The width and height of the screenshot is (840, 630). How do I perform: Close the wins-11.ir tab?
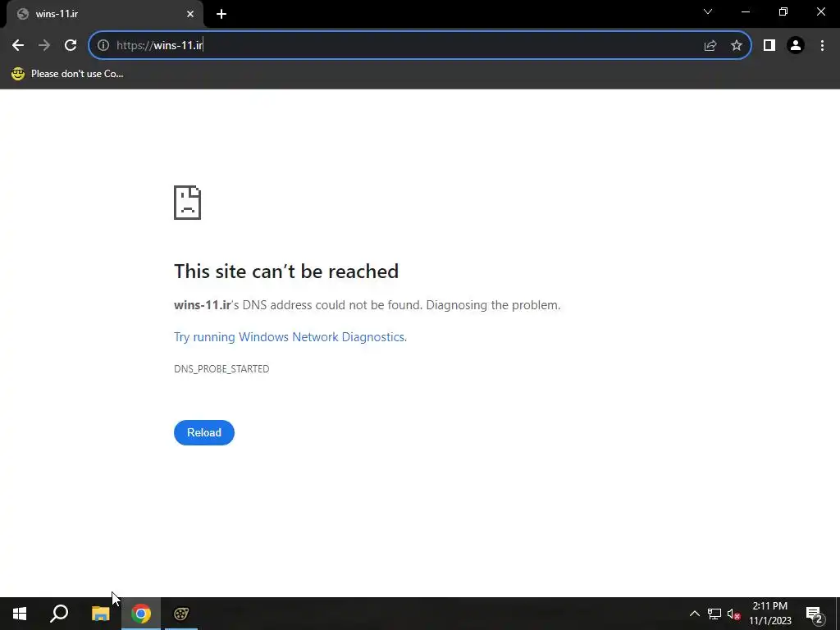tap(190, 15)
